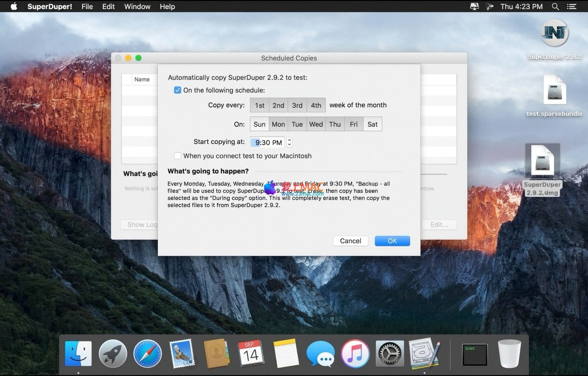
Task: Open Finder from the Dock
Action: [x=78, y=354]
